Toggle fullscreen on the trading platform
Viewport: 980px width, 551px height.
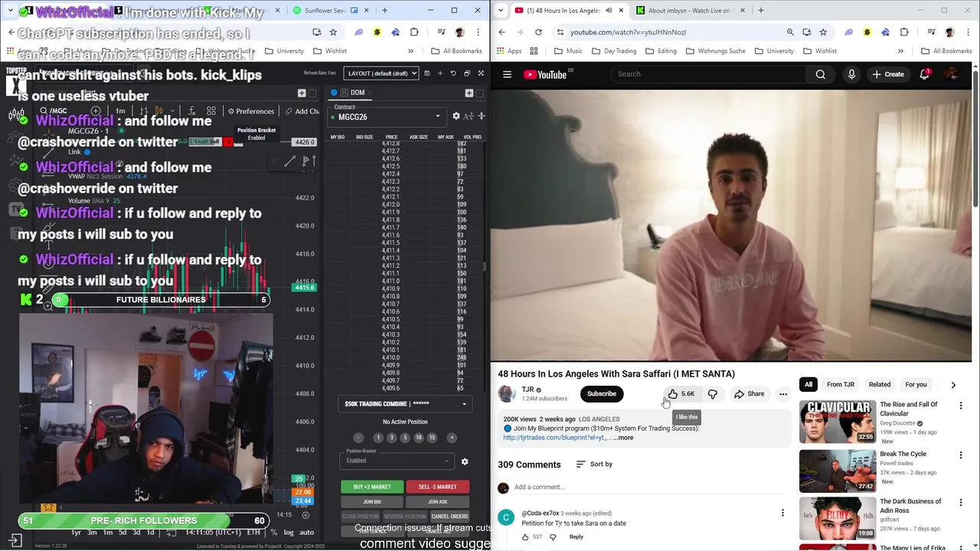481,73
